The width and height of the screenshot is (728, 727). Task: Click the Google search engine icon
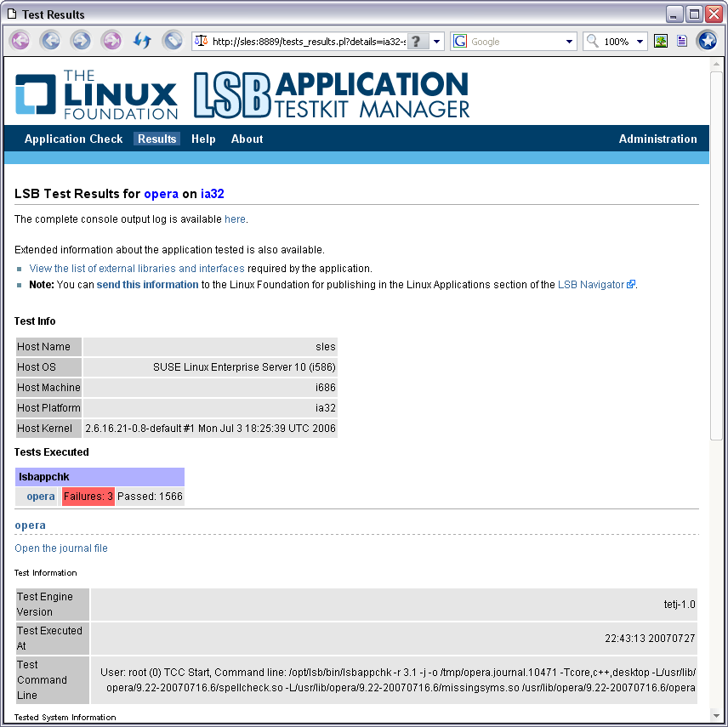pyautogui.click(x=459, y=42)
